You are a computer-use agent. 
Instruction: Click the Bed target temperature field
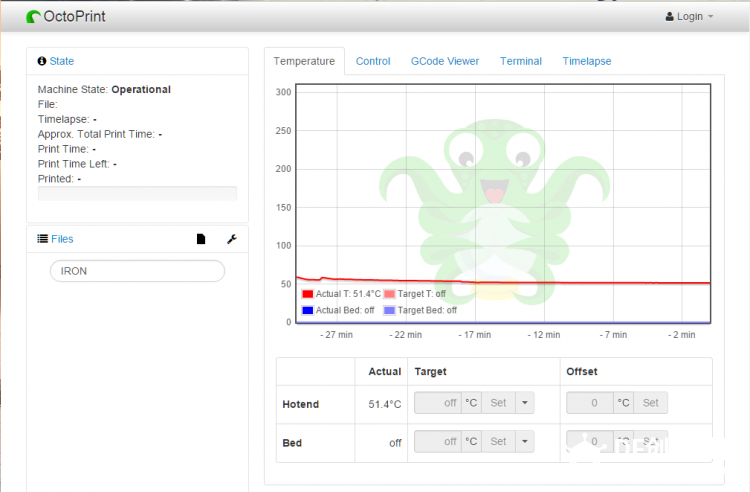coord(438,441)
